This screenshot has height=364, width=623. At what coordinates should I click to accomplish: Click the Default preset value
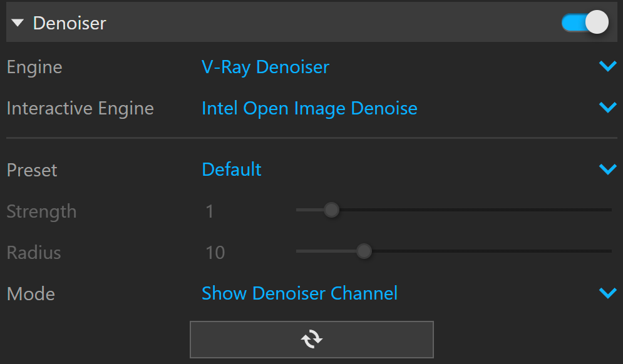[x=232, y=169]
